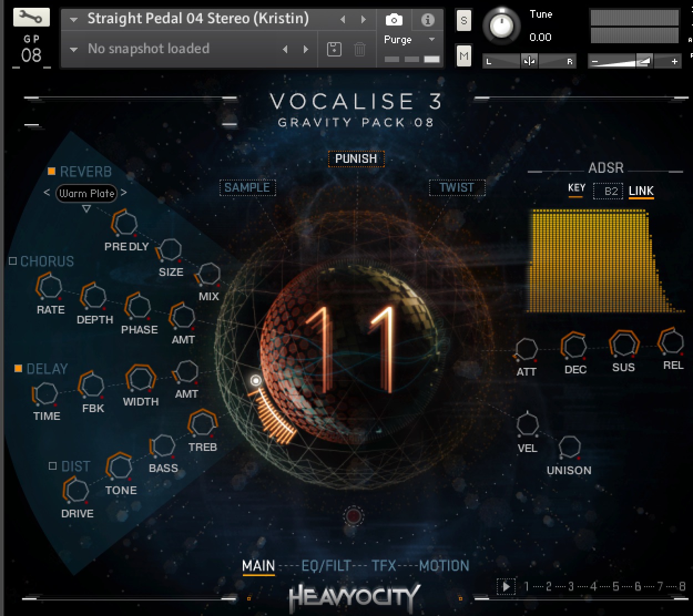This screenshot has width=693, height=616.
Task: Open the snapshot camera view icon
Action: coord(394,19)
